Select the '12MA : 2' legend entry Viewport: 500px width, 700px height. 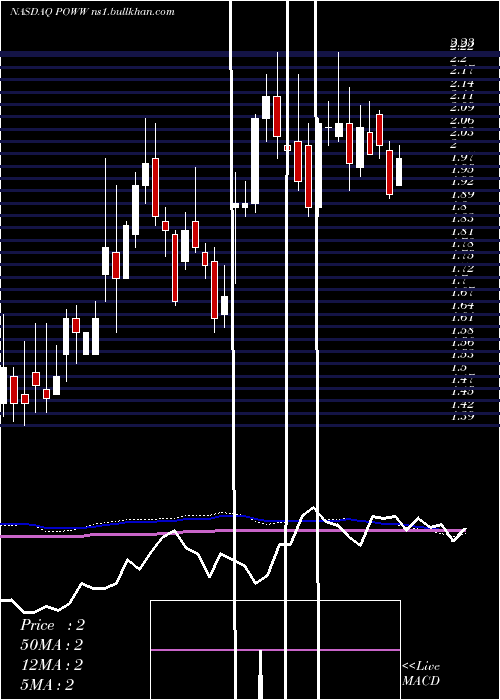point(51,665)
